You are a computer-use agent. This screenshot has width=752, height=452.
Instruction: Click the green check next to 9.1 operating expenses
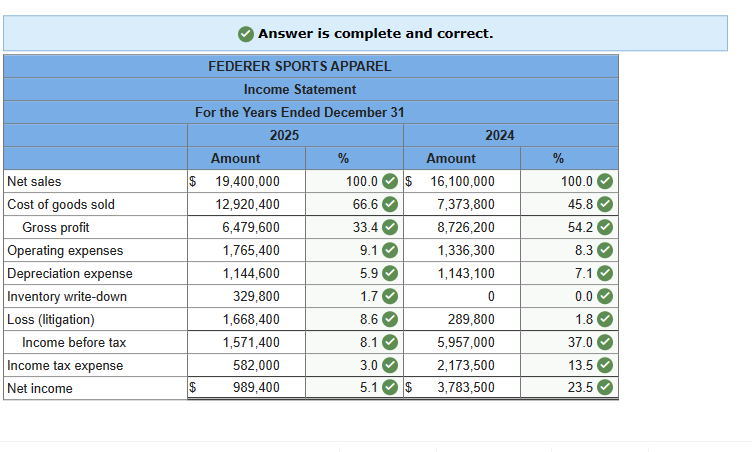390,250
